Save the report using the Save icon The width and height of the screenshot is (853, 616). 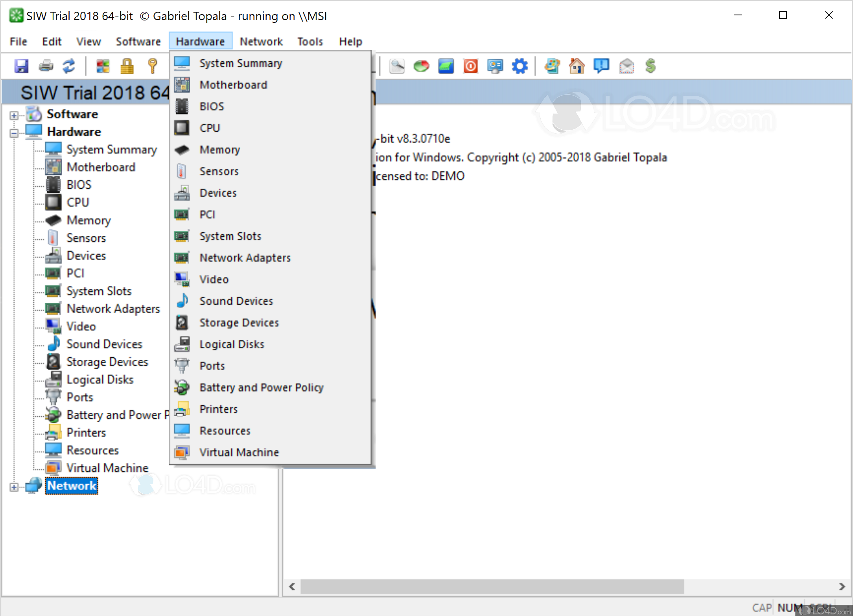tap(21, 66)
